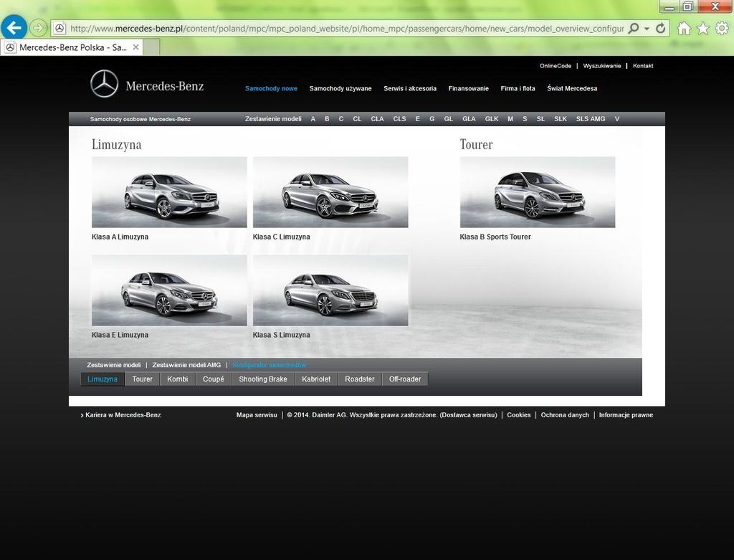Select Zestawienie modeli in model bar
The image size is (734, 560).
click(x=273, y=119)
